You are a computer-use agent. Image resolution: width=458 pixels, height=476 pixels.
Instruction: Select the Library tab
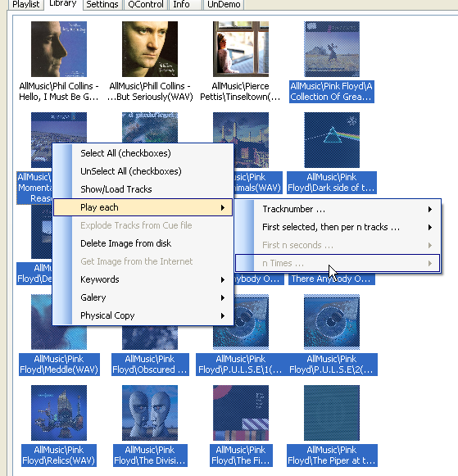click(x=63, y=3)
